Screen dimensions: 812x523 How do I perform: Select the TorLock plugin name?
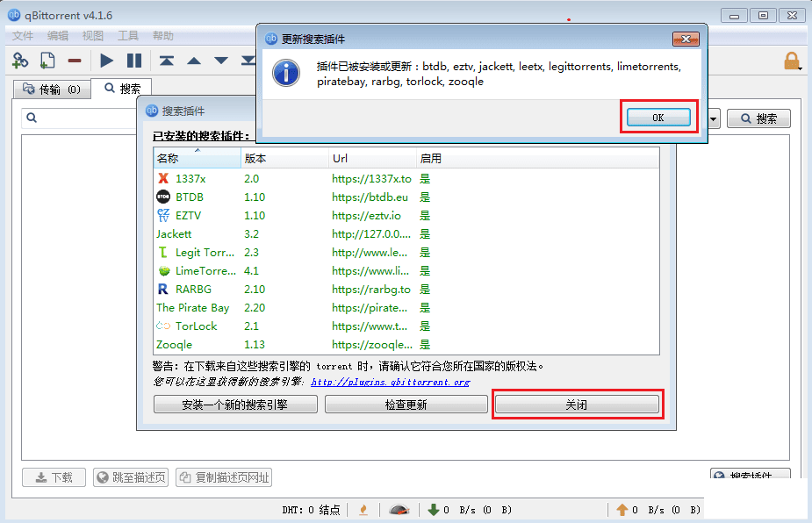pyautogui.click(x=197, y=326)
